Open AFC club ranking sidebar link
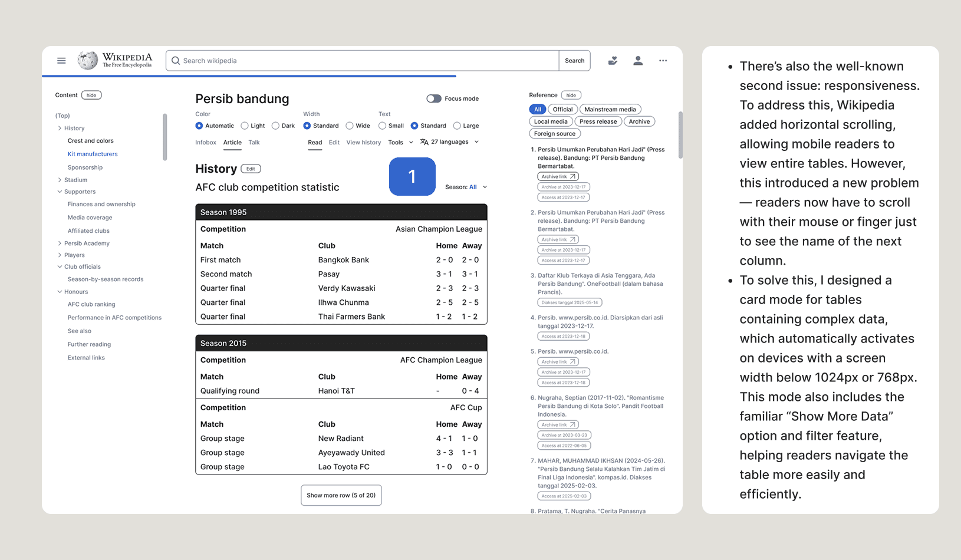Screen dimensions: 961x560 tap(91, 304)
